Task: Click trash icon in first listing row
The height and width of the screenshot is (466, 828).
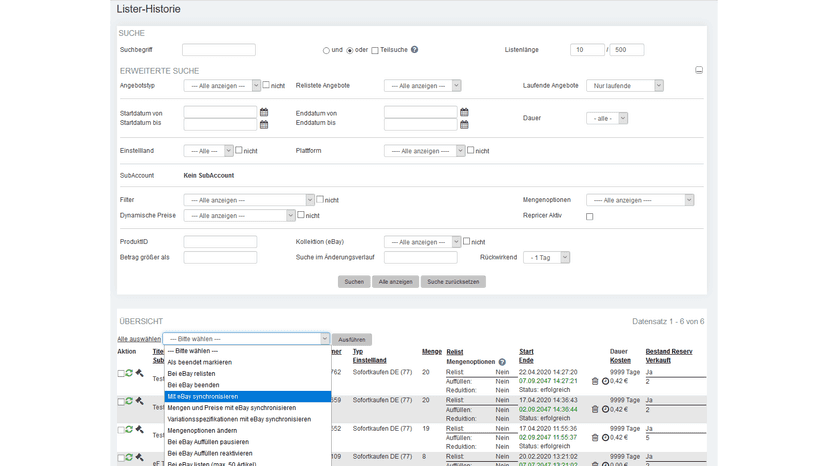Action: tap(595, 381)
